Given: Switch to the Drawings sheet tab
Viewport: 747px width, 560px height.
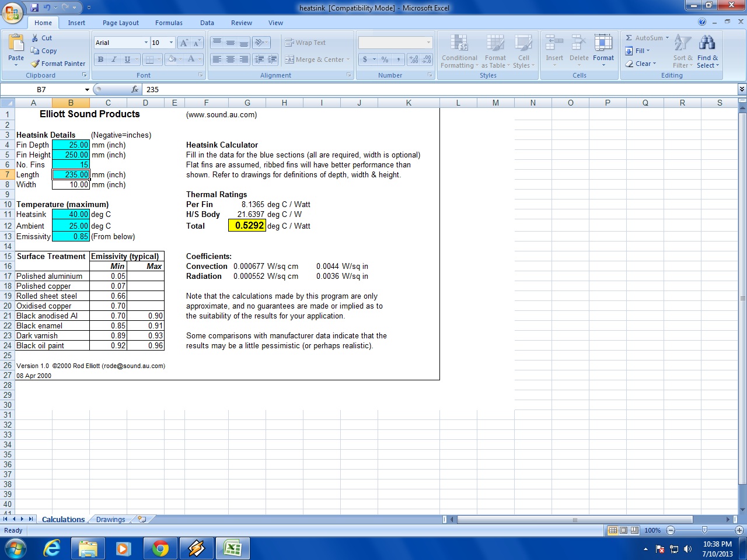Looking at the screenshot, I should 110,519.
